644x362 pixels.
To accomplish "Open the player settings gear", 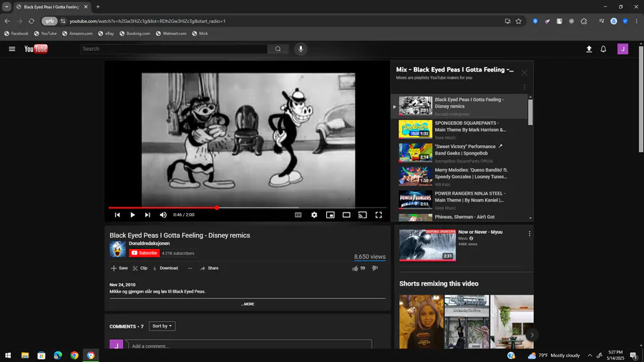I will [x=314, y=215].
